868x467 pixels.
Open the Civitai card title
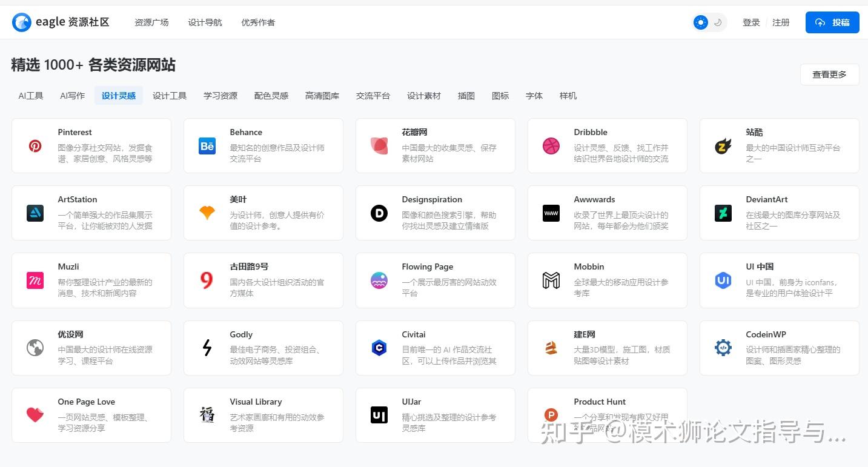point(414,334)
